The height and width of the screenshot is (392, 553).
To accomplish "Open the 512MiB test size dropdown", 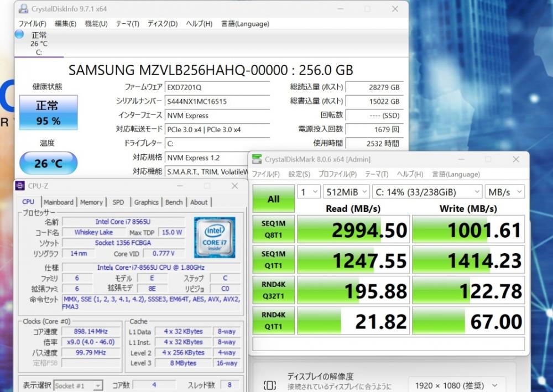I will click(346, 192).
